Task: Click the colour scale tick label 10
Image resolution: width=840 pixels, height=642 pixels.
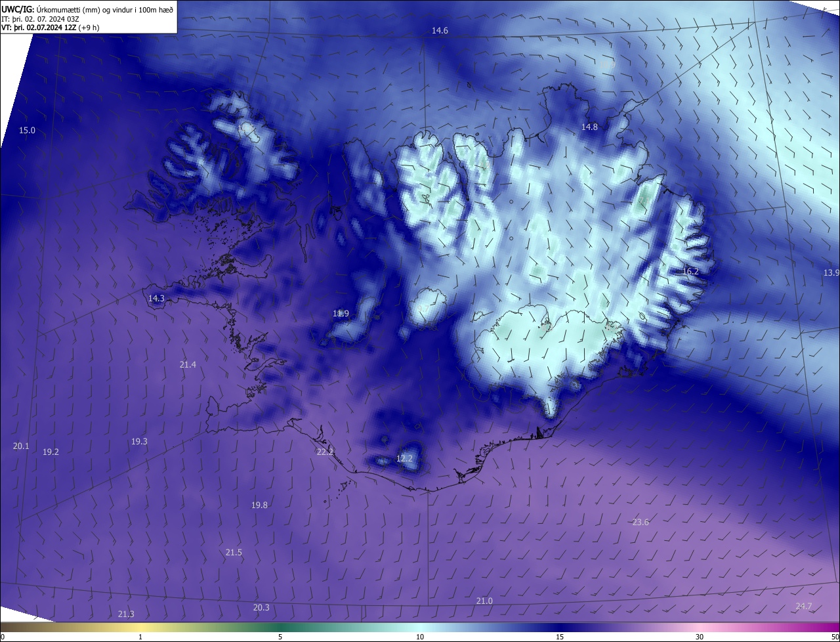Action: pyautogui.click(x=420, y=637)
